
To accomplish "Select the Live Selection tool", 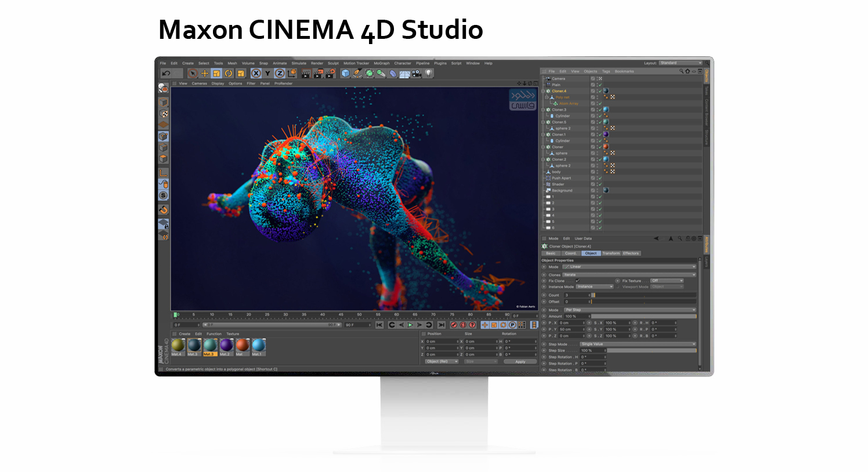I will [x=193, y=73].
